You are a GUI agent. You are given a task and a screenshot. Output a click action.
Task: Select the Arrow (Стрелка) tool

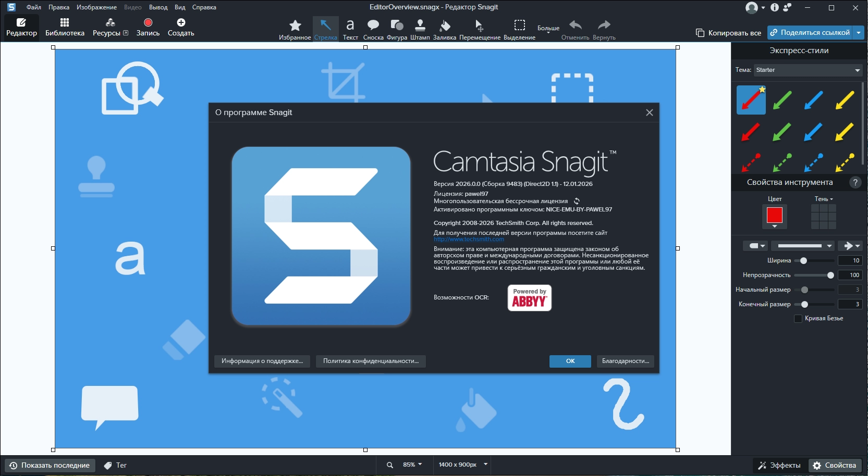[326, 29]
